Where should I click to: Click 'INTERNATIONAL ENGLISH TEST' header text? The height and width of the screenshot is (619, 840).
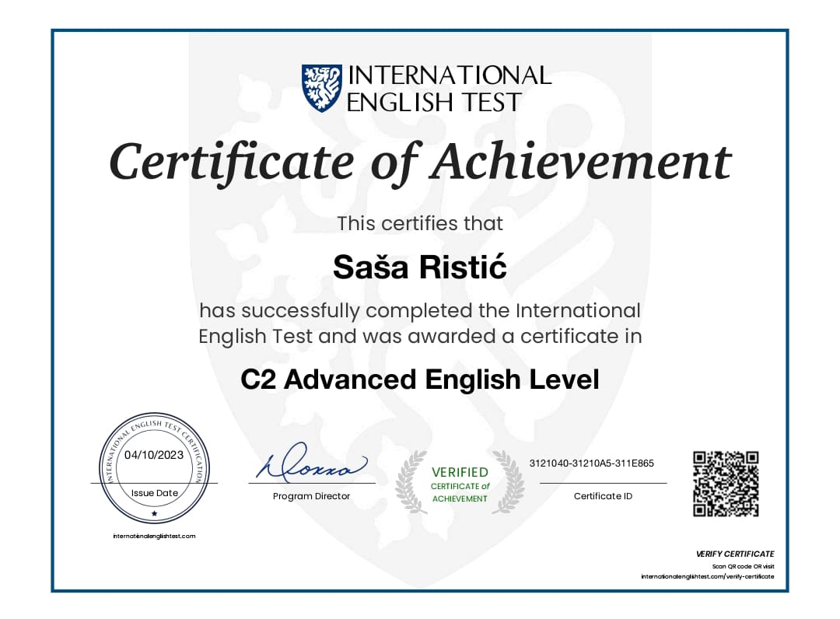(449, 89)
